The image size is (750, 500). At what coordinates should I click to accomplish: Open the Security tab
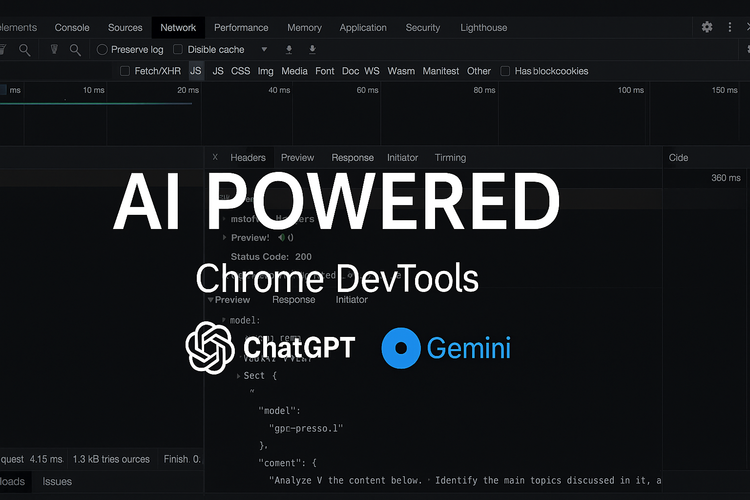click(x=423, y=28)
